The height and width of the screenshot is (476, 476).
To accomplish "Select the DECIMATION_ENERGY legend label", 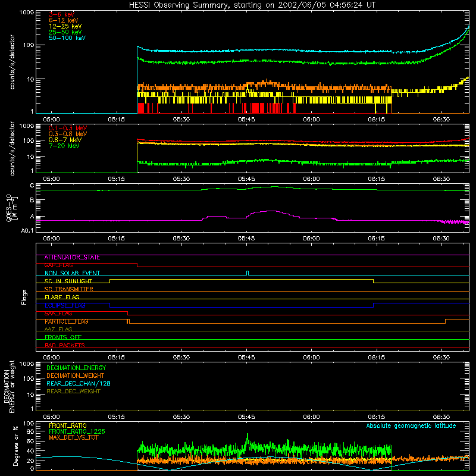I will (x=76, y=368).
